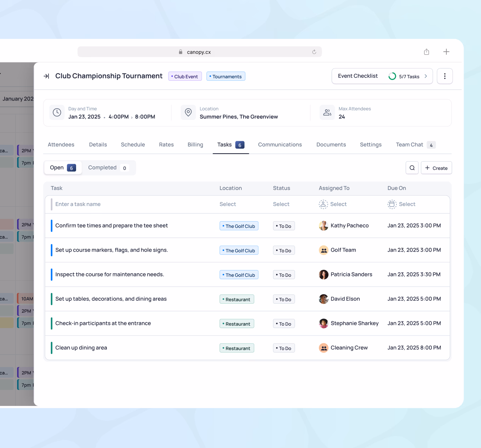Click the Max Attendees people icon

(327, 113)
